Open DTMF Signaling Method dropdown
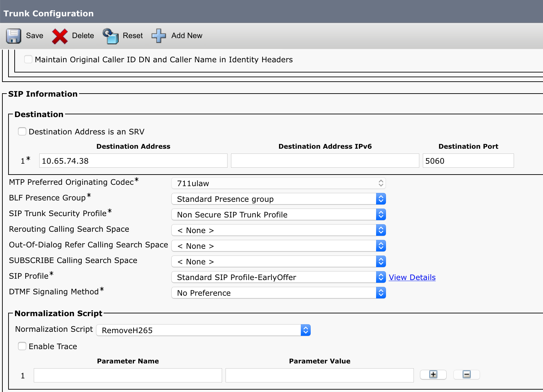543x392 pixels. coord(279,293)
